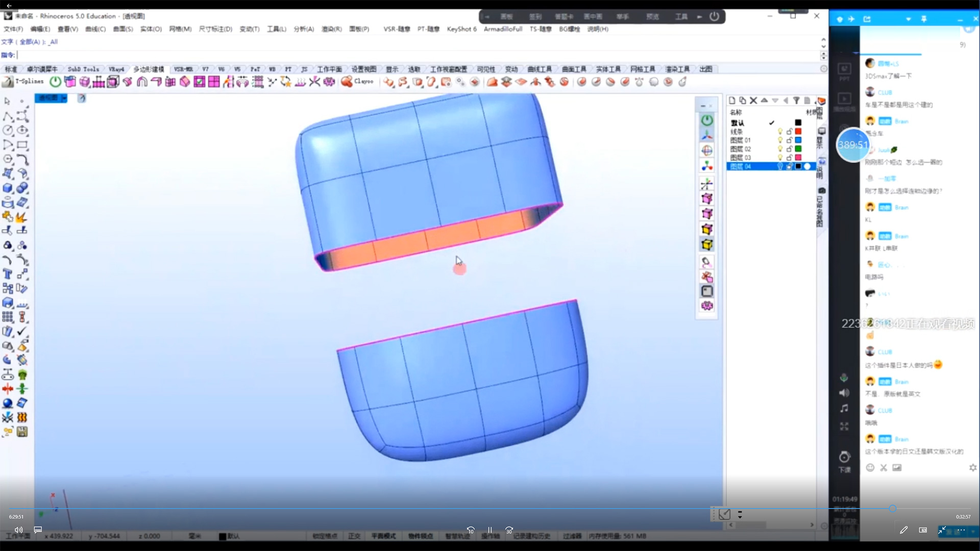Viewport: 980px width, 551px height.
Task: Expand command history with the top-right up arrow
Action: 823,39
